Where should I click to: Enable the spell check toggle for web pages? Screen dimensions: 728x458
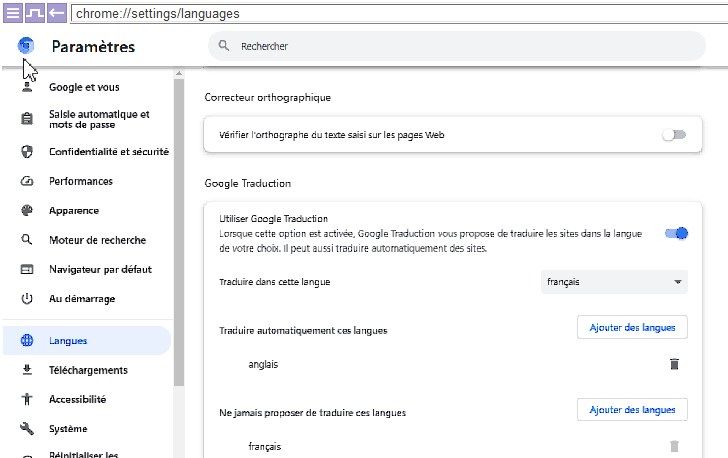pyautogui.click(x=674, y=135)
